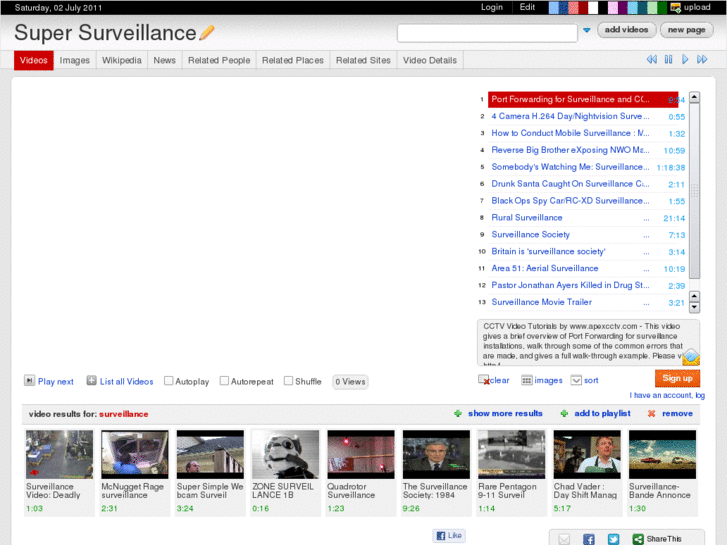Click the fast-forward next video icon
Image resolution: width=727 pixels, height=545 pixels.
(702, 60)
